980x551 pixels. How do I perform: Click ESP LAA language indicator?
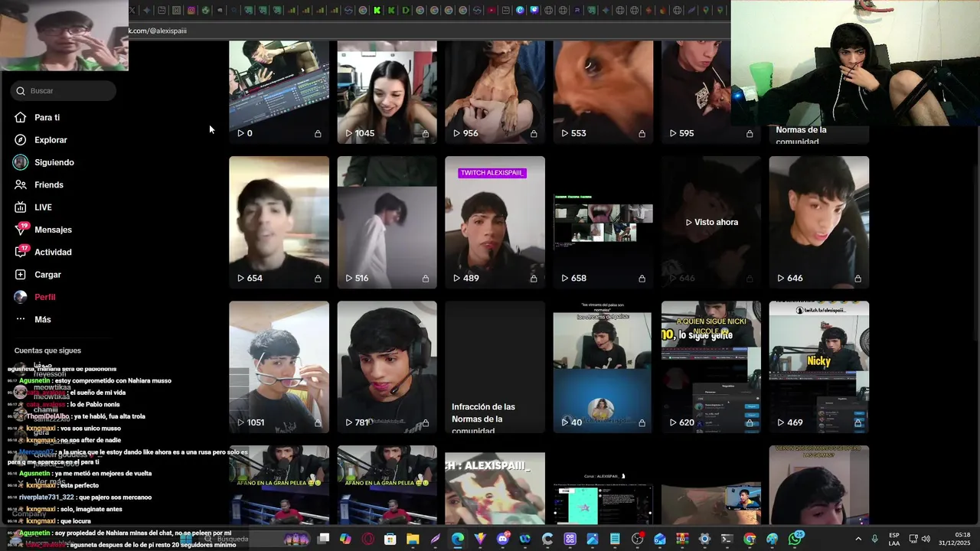tap(894, 539)
